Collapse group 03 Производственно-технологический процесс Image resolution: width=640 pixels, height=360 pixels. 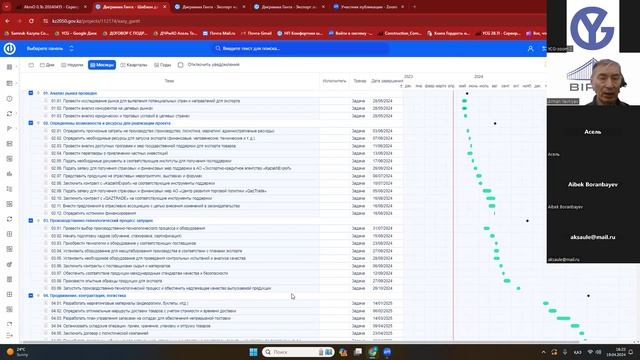(31, 220)
